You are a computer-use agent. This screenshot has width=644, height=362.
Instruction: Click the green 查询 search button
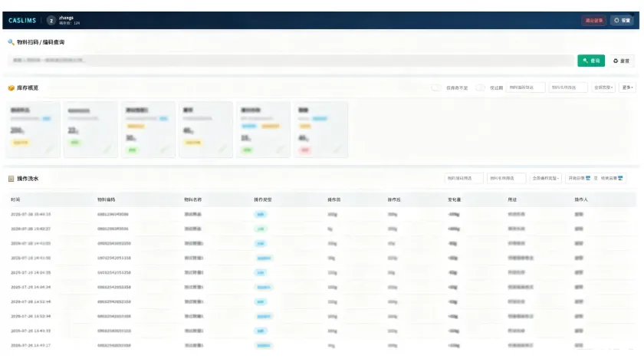(x=591, y=61)
